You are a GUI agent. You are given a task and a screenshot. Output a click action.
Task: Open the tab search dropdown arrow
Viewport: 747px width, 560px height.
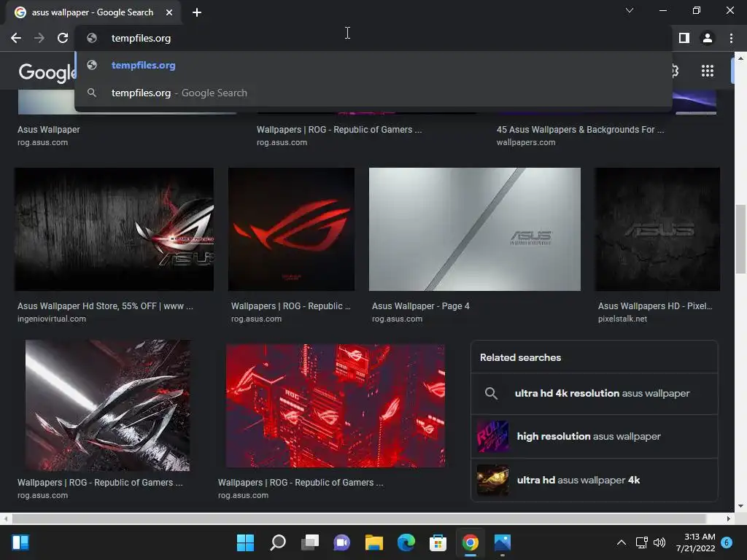(630, 10)
